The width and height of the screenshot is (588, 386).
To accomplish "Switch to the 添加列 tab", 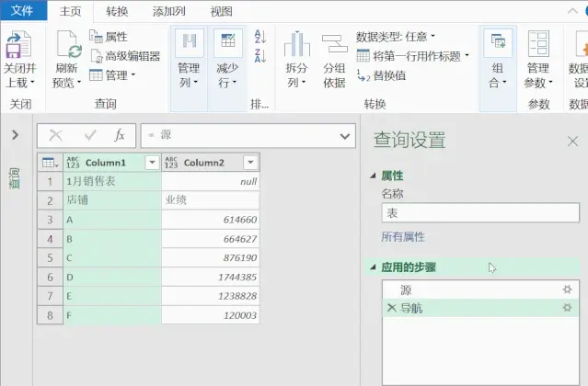I will pos(169,11).
